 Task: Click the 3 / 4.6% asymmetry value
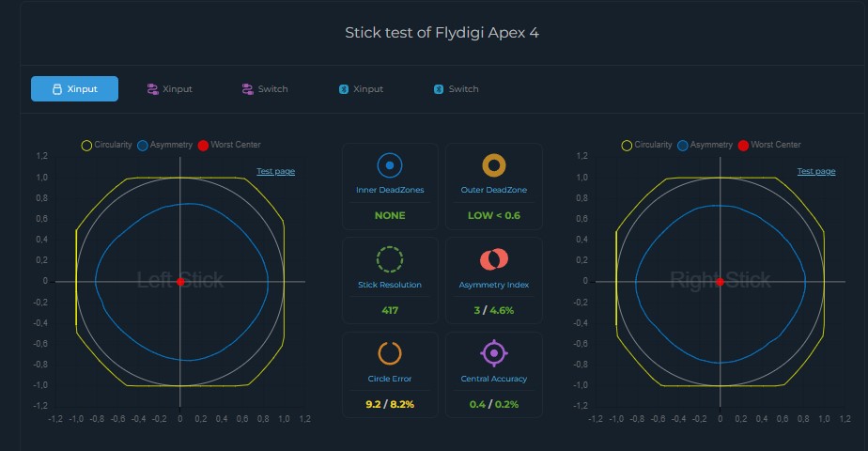[494, 310]
